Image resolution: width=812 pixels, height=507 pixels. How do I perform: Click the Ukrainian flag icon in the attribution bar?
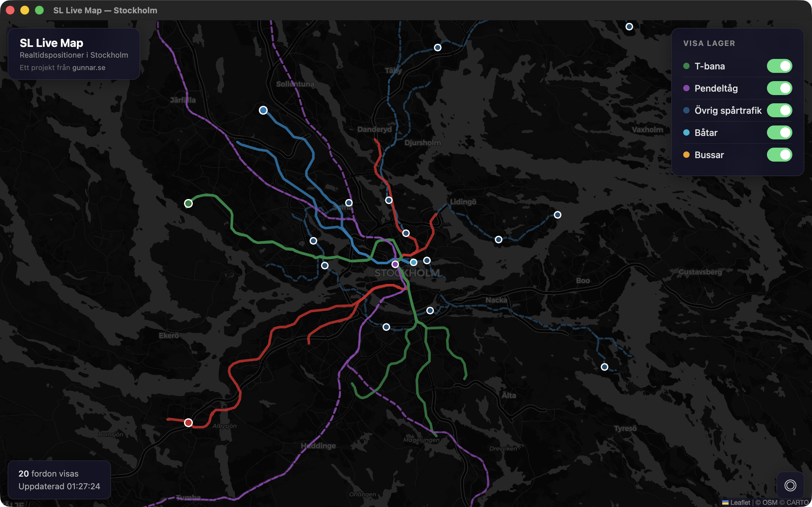coord(726,503)
